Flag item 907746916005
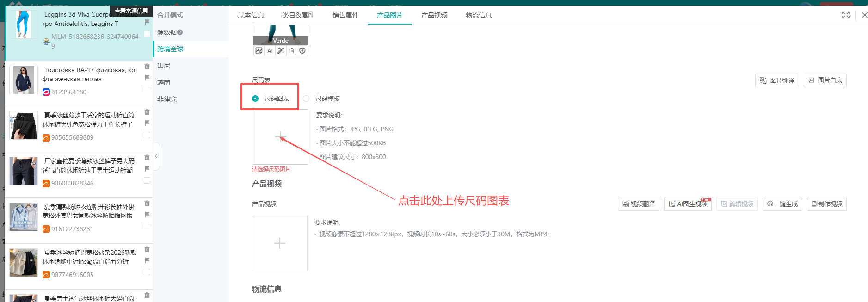This screenshot has height=302, width=868. [x=147, y=260]
